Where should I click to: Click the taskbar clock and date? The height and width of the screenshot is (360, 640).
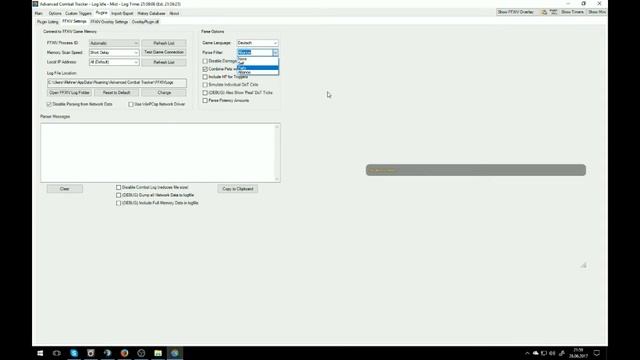coord(578,353)
